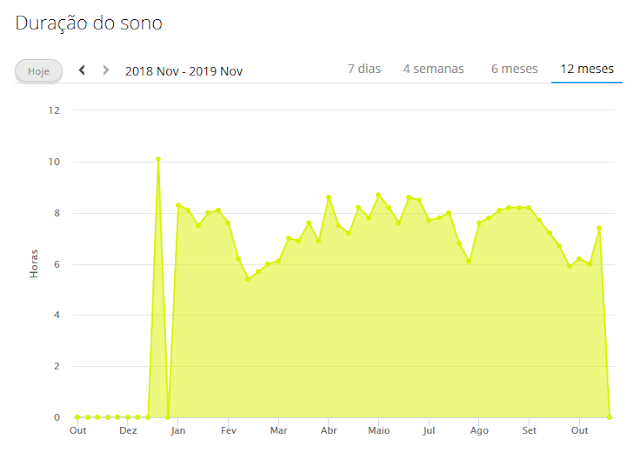The image size is (640, 459).
Task: Click the Duração do sono title
Action: point(89,21)
